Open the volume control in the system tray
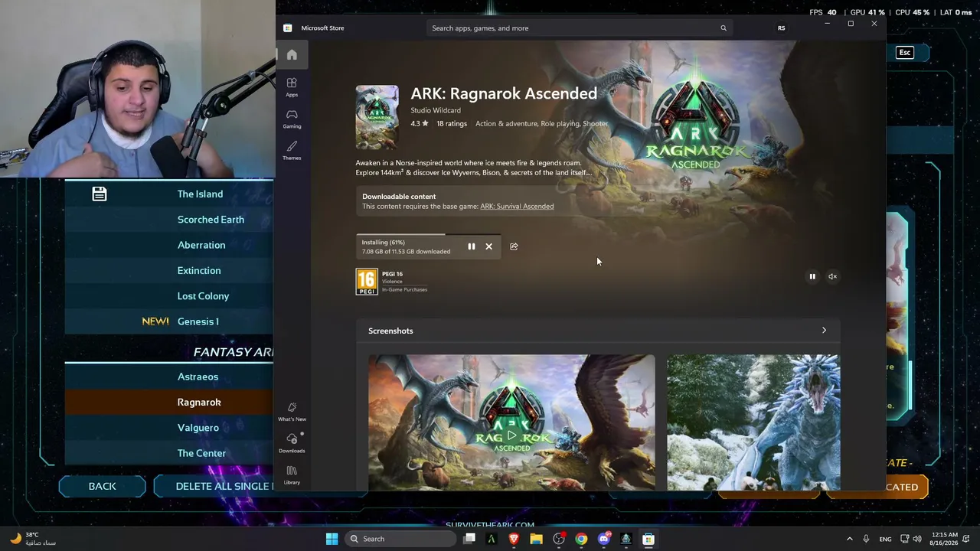Image resolution: width=980 pixels, height=551 pixels. click(x=919, y=539)
